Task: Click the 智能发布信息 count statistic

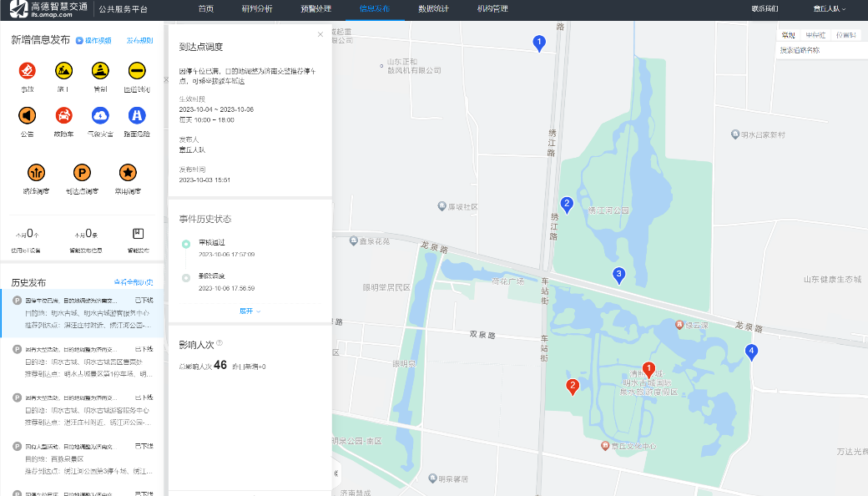Action: 86,241
